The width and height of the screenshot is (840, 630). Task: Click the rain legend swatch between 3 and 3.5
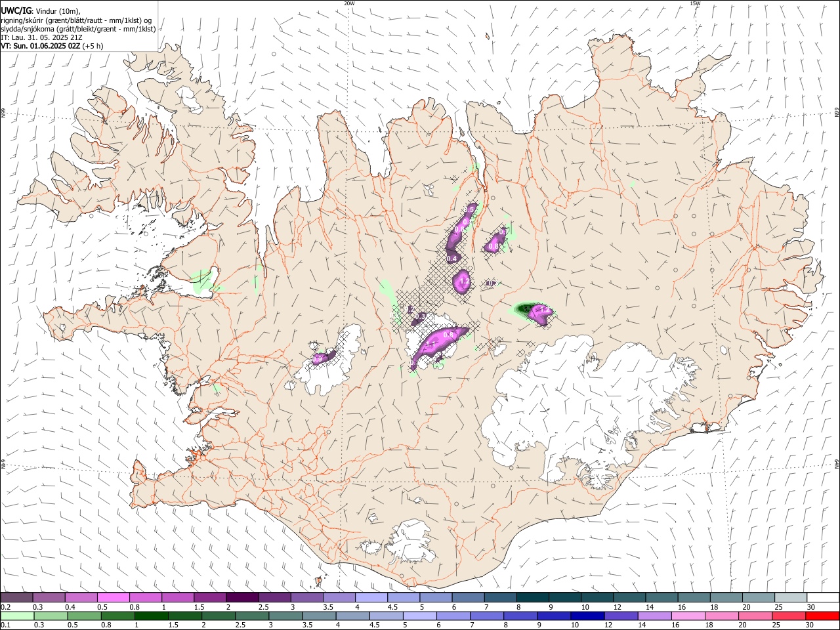tap(285, 616)
